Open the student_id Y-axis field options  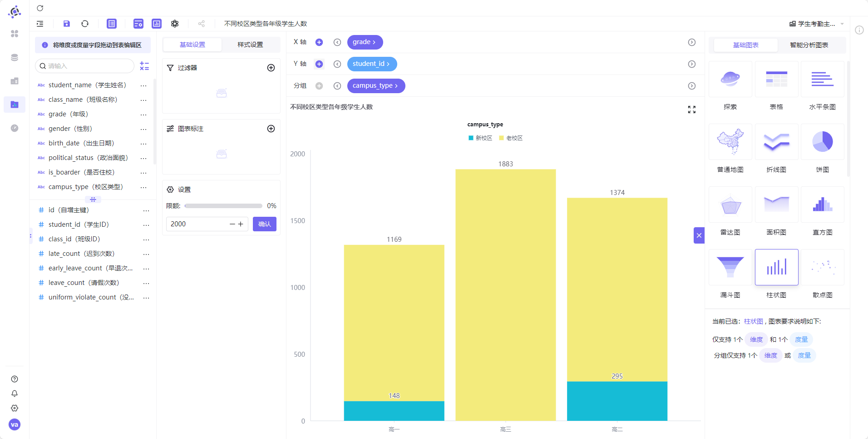point(372,64)
